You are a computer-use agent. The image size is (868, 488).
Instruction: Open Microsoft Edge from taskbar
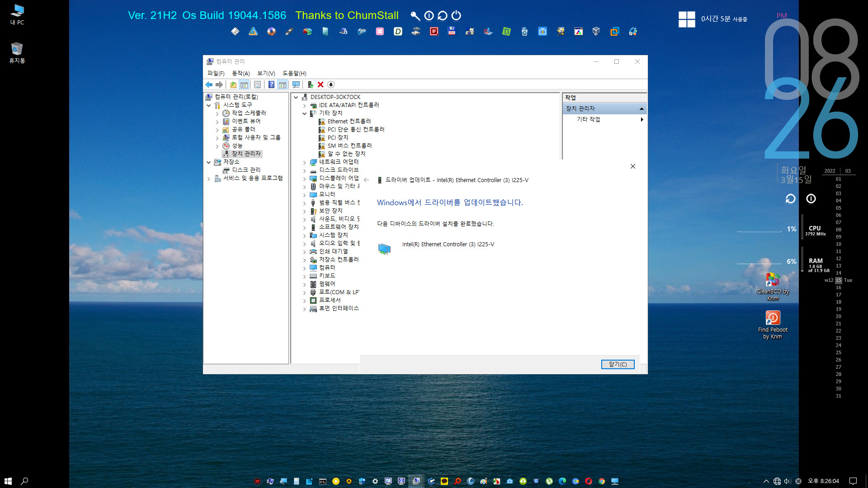(562, 481)
